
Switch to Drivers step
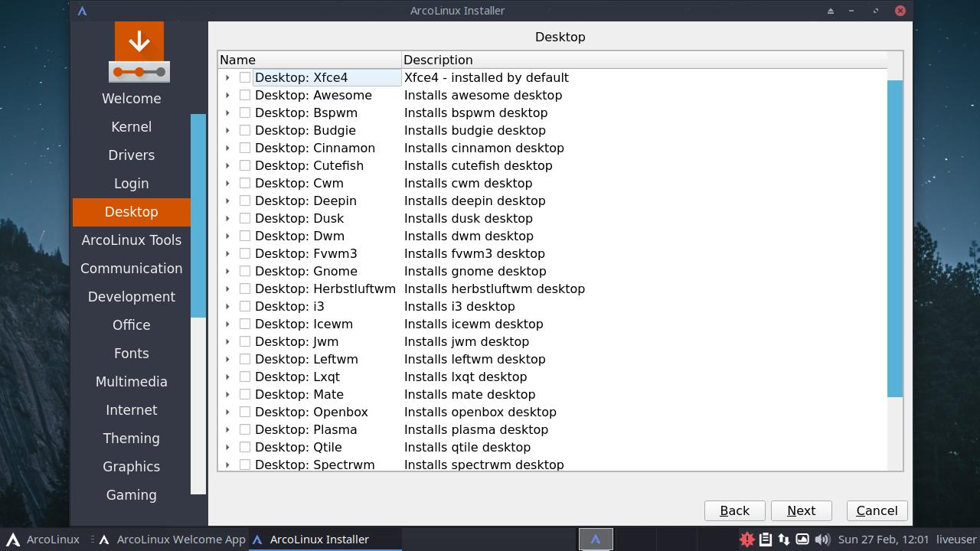[132, 155]
